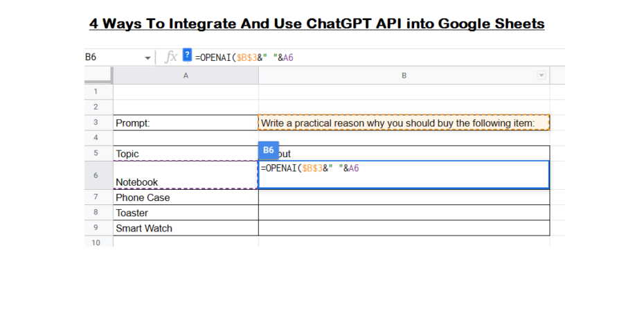The height and width of the screenshot is (318, 644).
Task: Click cell A4
Action: coord(186,138)
